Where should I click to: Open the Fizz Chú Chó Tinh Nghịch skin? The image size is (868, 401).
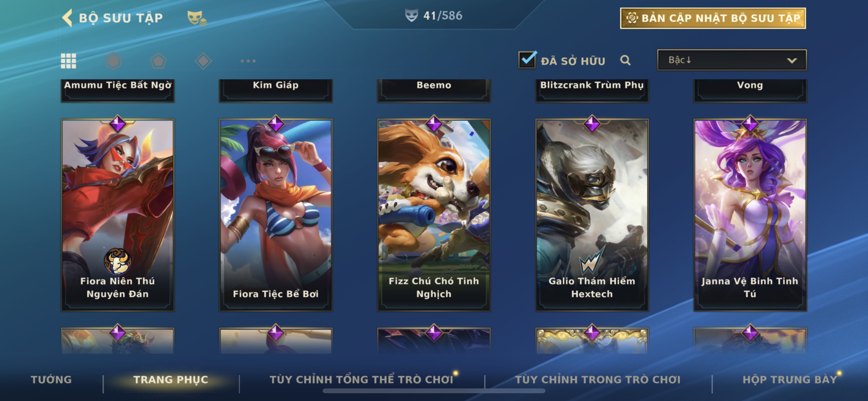pyautogui.click(x=434, y=215)
